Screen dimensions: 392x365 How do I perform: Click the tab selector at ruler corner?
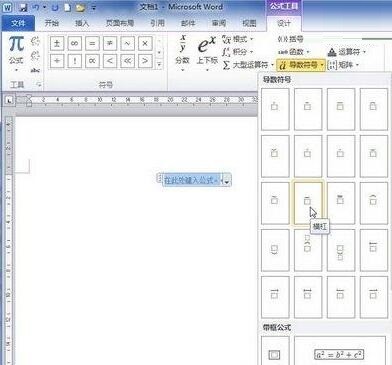tap(9, 100)
